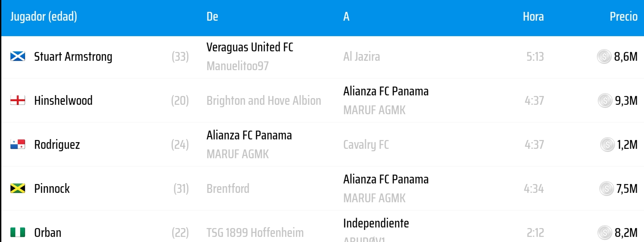Click the England flag next to Hinshelwood
Screen dimensions: 644x242
pyautogui.click(x=18, y=101)
